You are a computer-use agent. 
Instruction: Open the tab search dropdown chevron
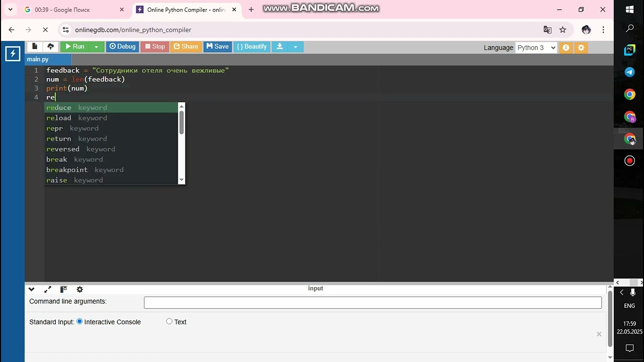pos(10,10)
